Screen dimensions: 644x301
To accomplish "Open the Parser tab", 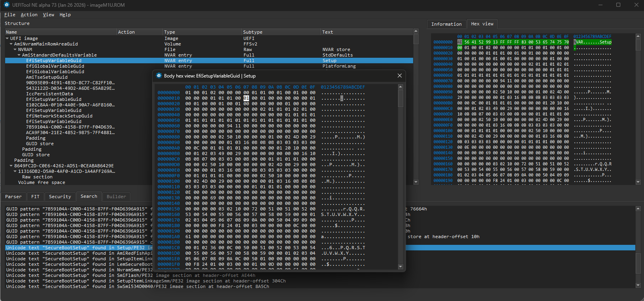I will coord(13,197).
